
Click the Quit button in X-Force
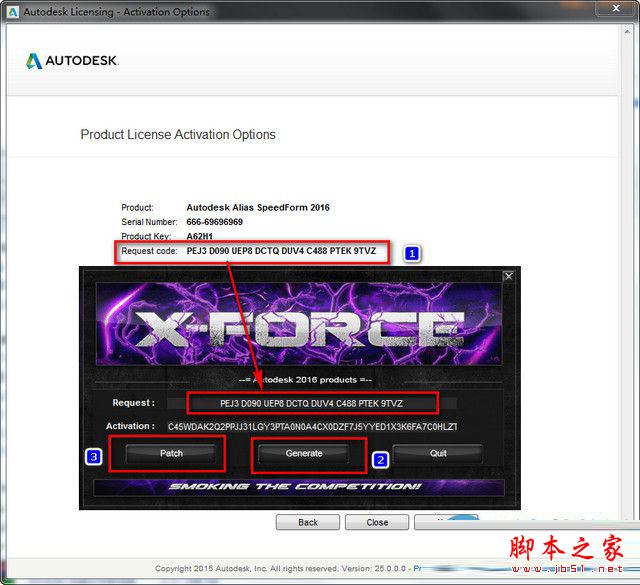[x=438, y=454]
